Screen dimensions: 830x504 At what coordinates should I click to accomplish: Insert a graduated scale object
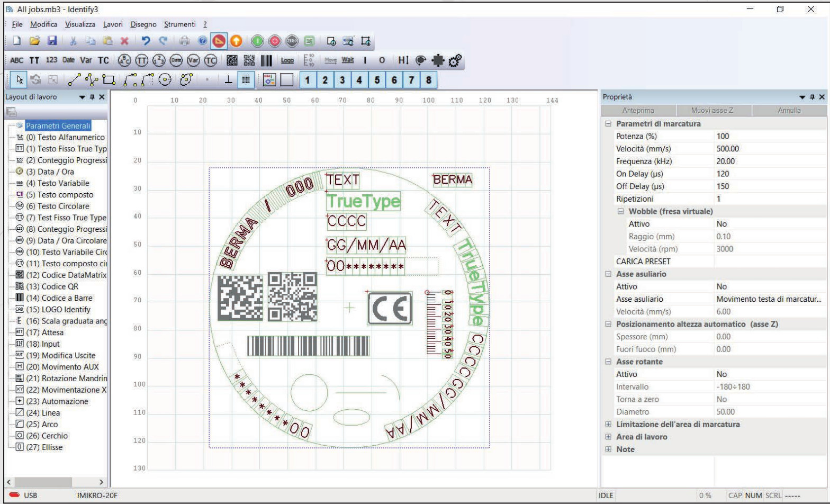click(x=309, y=60)
